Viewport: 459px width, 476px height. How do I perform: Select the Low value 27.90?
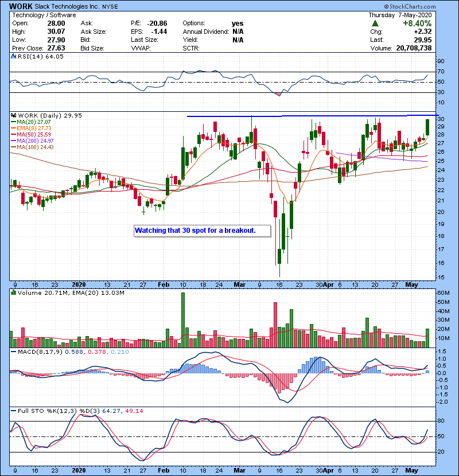coord(56,40)
